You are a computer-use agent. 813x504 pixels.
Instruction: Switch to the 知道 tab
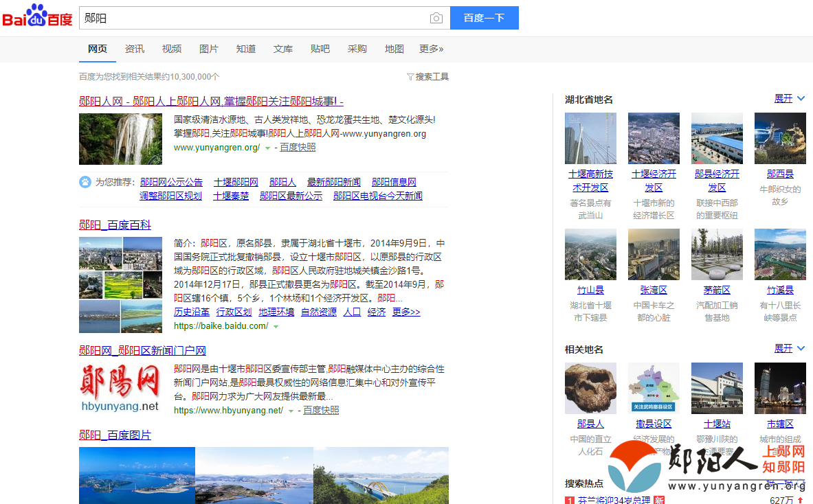(x=246, y=49)
